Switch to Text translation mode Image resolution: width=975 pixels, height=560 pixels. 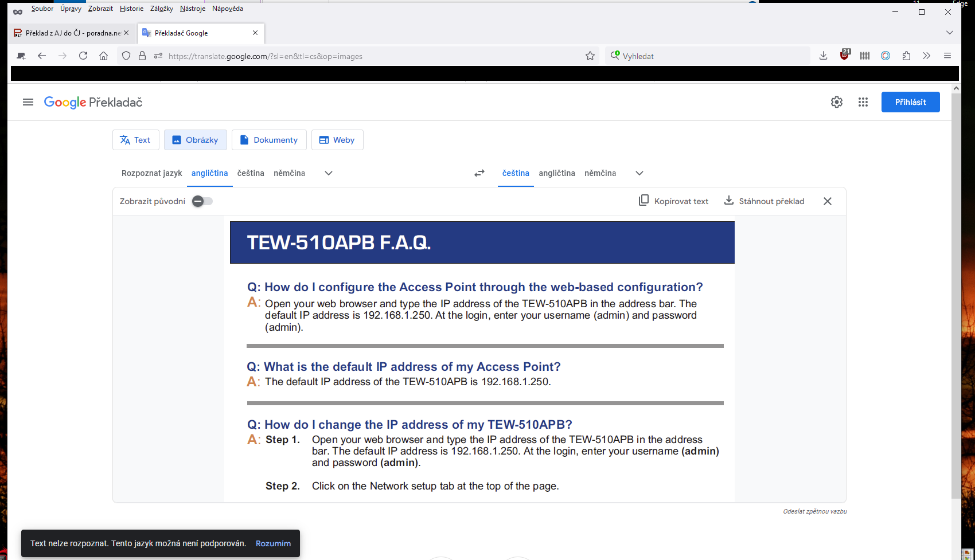click(x=135, y=140)
